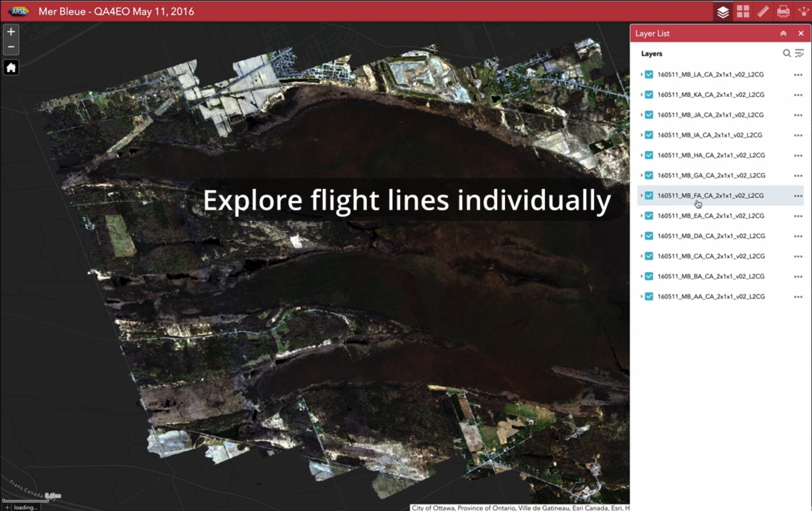Open options menu for 160511_MB_EA layer
The height and width of the screenshot is (511, 812).
798,216
